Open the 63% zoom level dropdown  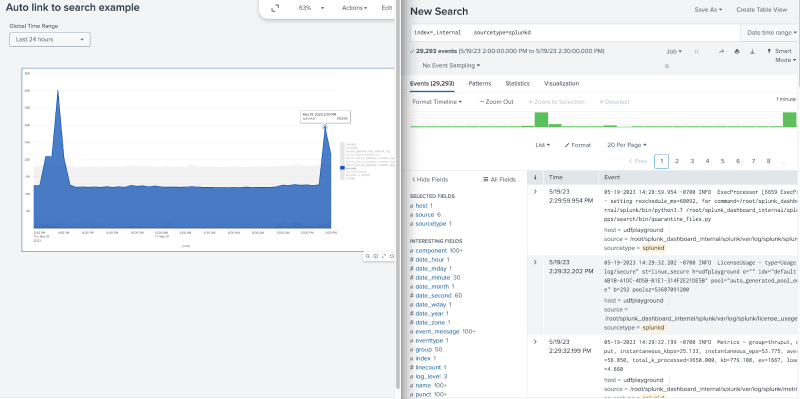click(x=311, y=8)
